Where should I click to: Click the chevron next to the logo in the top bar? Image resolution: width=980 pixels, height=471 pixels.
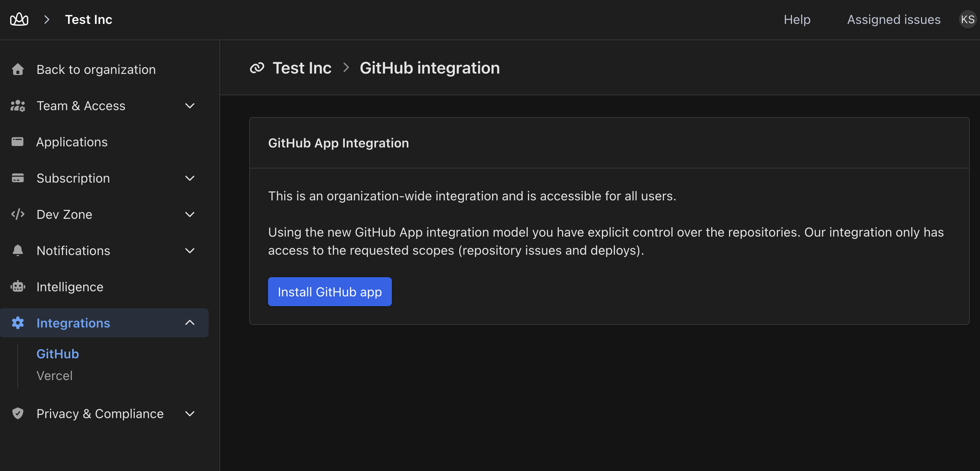point(46,20)
